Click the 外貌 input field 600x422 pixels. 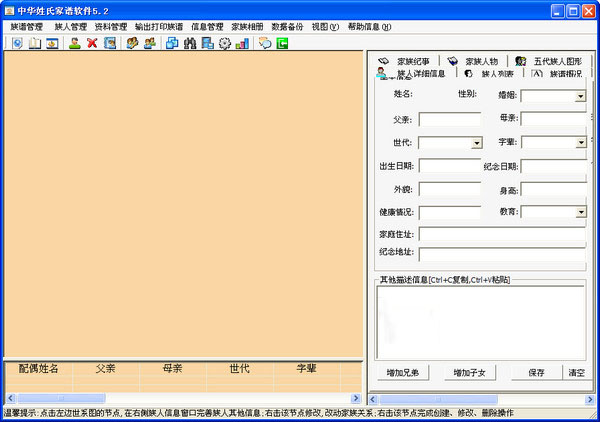tap(450, 189)
